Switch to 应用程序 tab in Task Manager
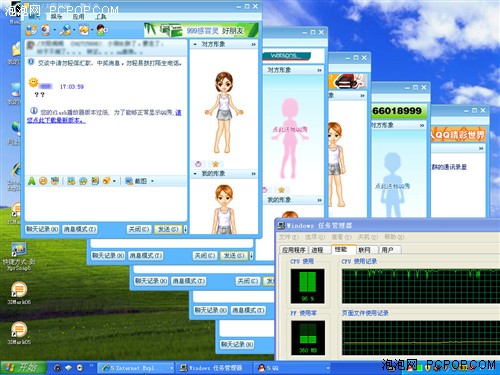This screenshot has width=500, height=375. click(x=294, y=250)
